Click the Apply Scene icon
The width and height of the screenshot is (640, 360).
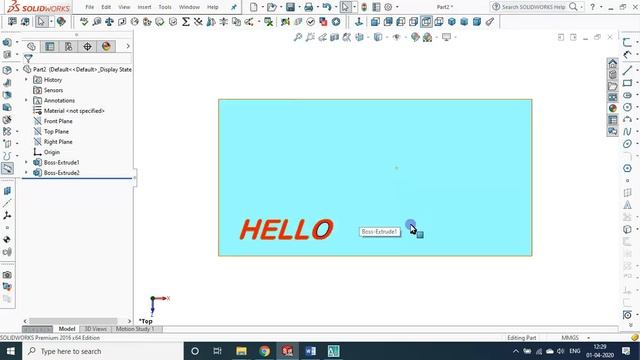(x=427, y=37)
